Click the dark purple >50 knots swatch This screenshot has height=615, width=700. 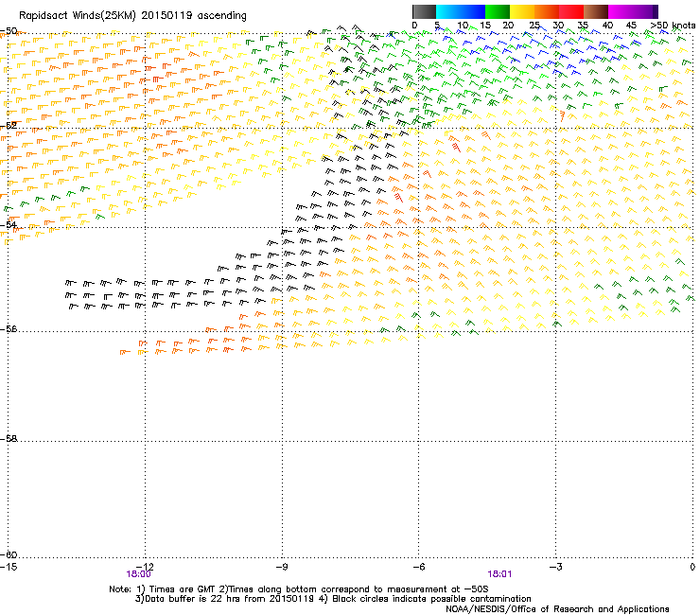coord(656,11)
